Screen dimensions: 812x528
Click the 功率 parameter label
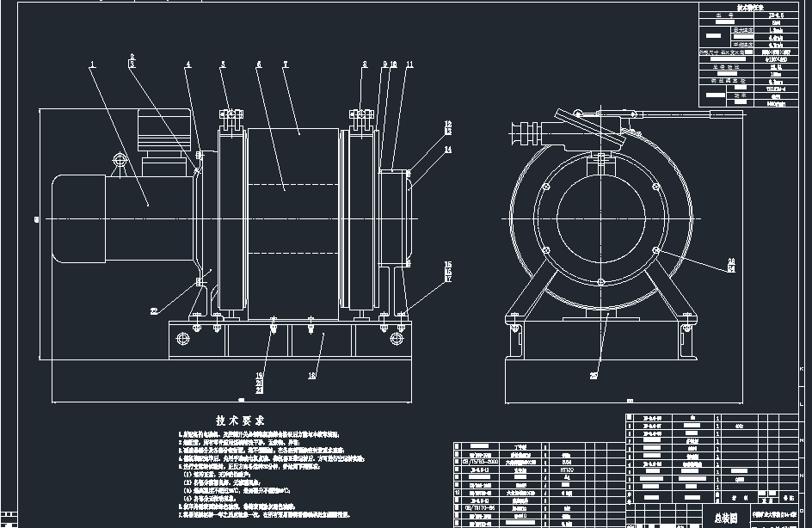point(742,95)
